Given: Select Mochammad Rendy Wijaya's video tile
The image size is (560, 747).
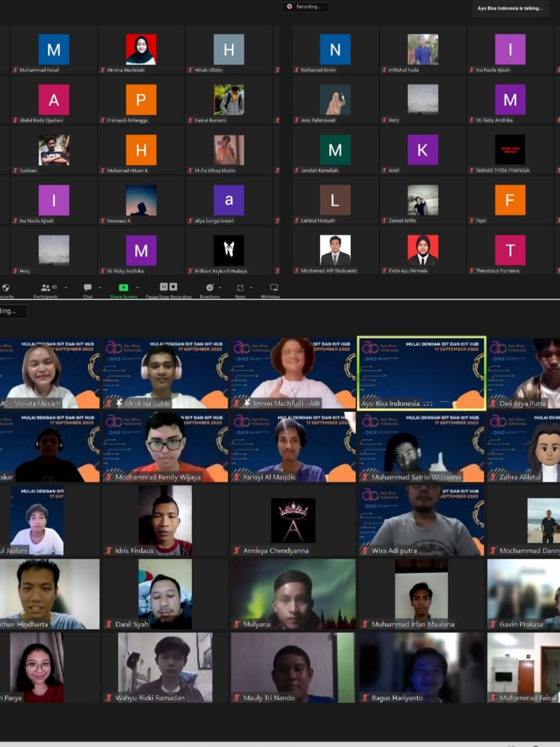Looking at the screenshot, I should point(165,447).
